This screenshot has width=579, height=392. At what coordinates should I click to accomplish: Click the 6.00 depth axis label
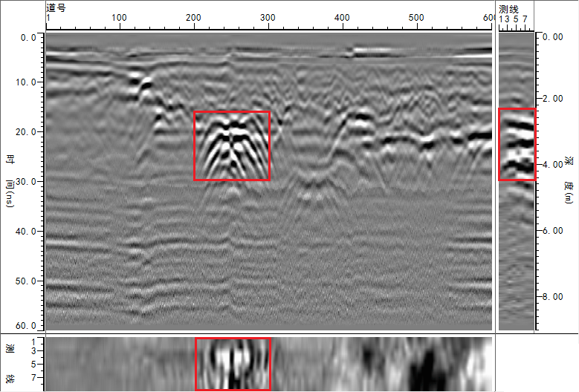(x=555, y=231)
